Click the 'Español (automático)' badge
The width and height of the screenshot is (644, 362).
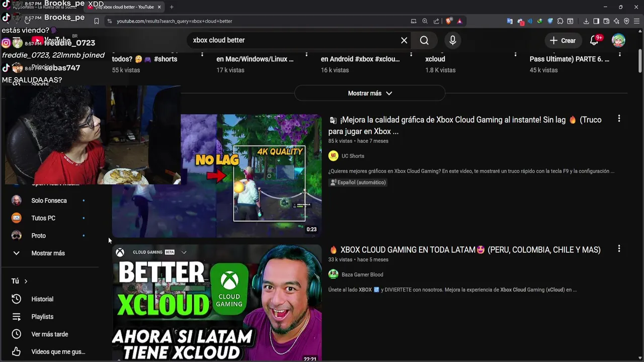click(x=358, y=183)
